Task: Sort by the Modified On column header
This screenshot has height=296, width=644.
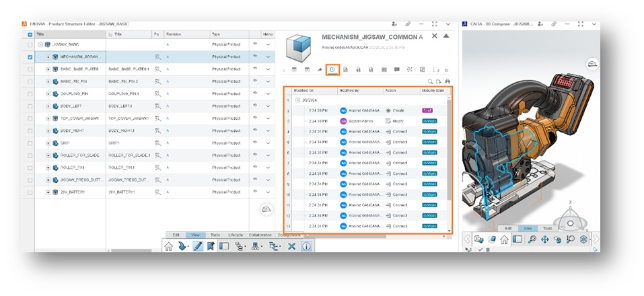Action: point(314,90)
